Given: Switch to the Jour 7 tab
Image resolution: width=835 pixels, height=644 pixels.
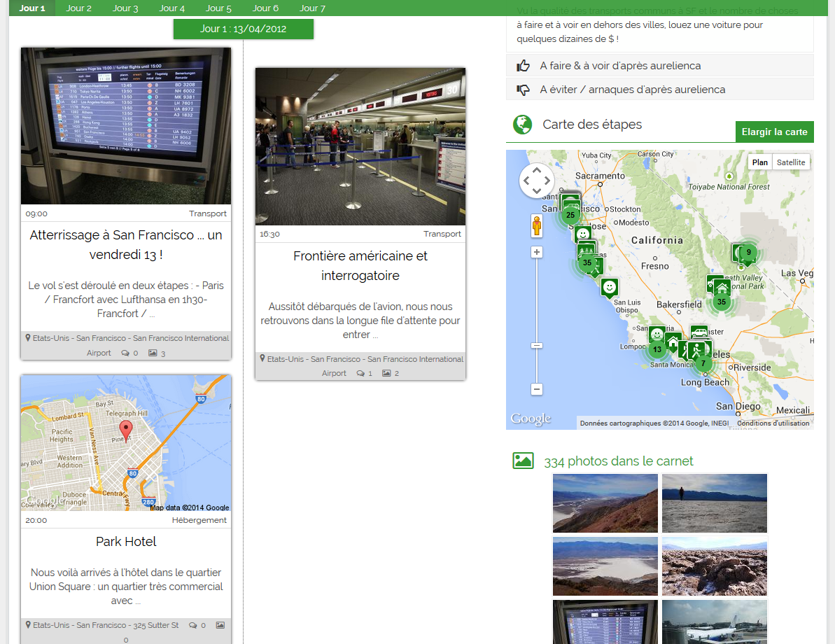Looking at the screenshot, I should pyautogui.click(x=312, y=8).
